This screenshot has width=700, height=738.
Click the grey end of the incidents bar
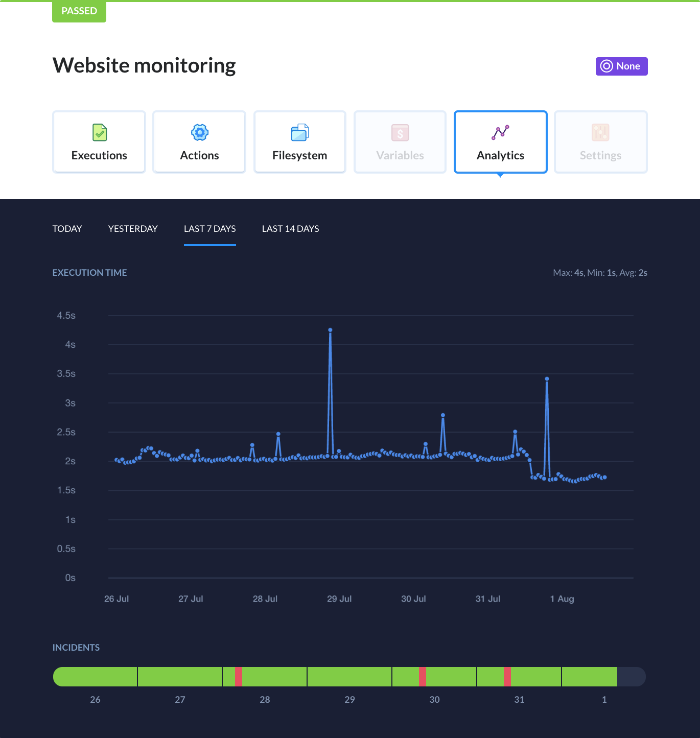tap(632, 677)
